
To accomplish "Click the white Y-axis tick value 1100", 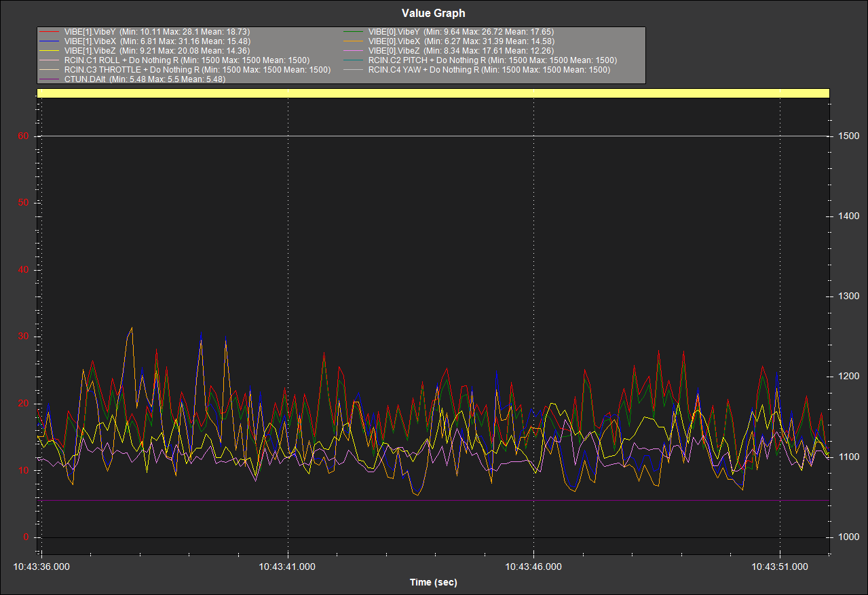I will point(850,457).
